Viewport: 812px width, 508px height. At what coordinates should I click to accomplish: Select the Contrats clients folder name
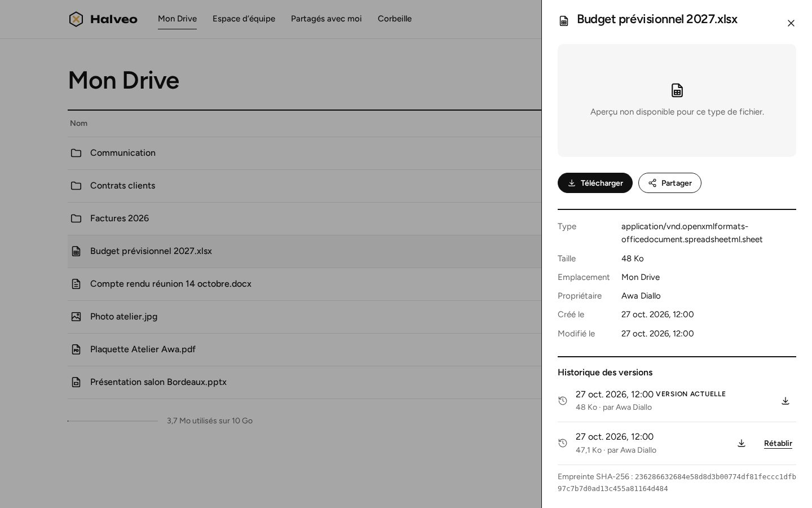tap(122, 186)
